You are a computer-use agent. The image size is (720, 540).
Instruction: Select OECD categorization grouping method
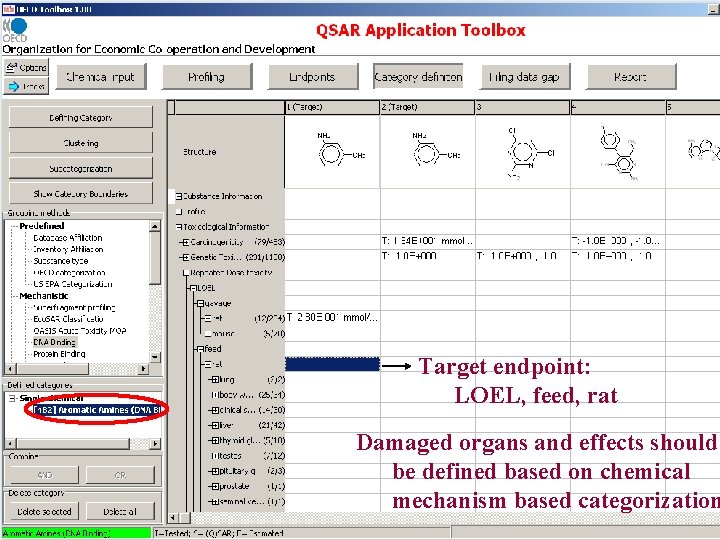[69, 272]
